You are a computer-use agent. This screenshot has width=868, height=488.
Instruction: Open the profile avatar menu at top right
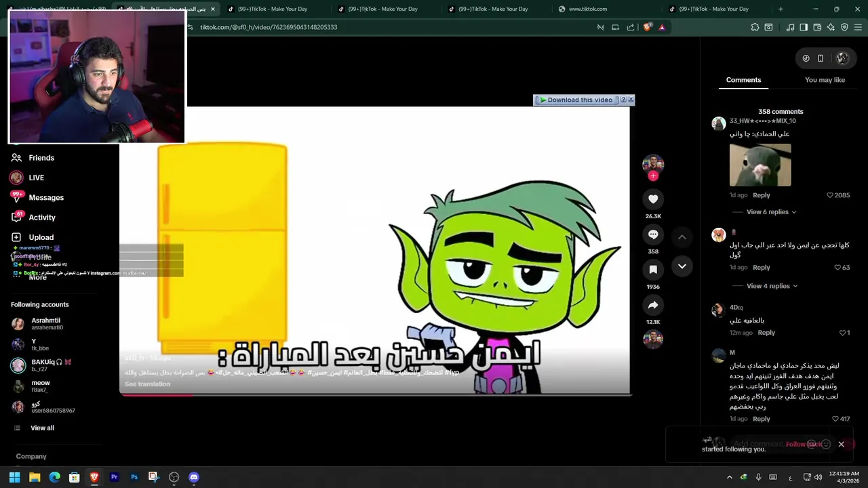point(842,58)
